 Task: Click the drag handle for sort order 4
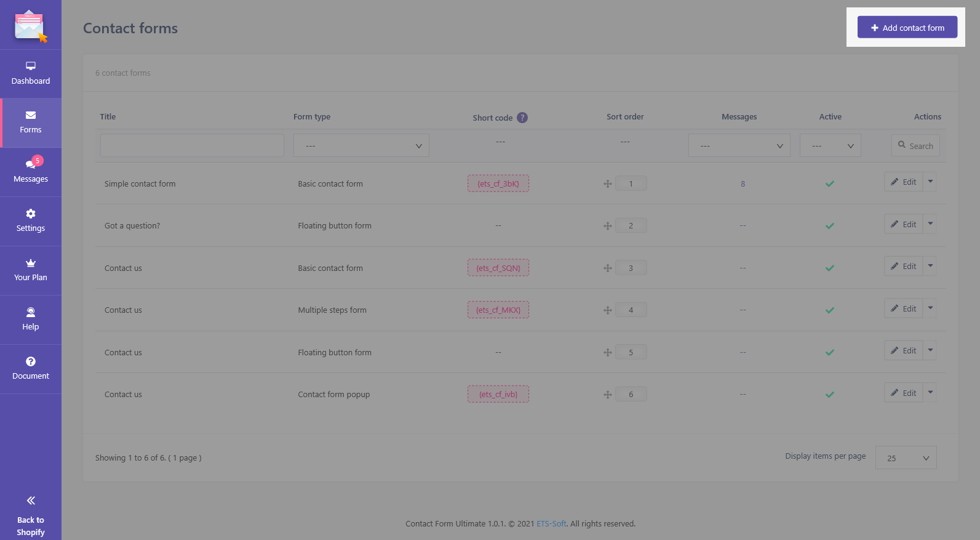(x=608, y=310)
